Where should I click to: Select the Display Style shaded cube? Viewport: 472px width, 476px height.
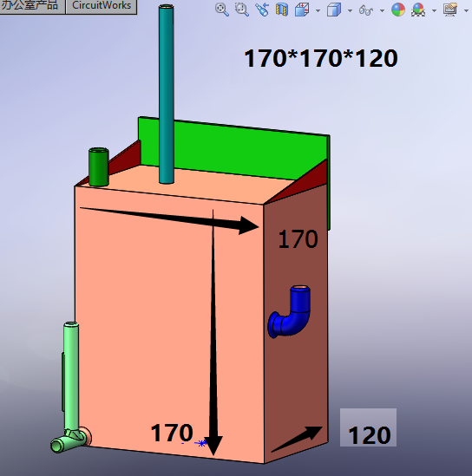[334, 10]
